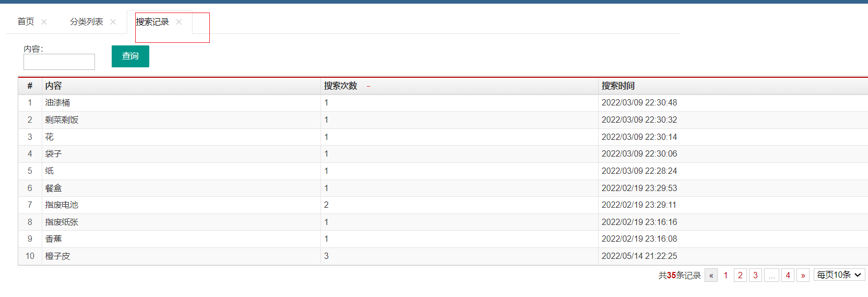Click the sort indicator beside 搜索次数
The width and height of the screenshot is (868, 297).
(x=368, y=86)
